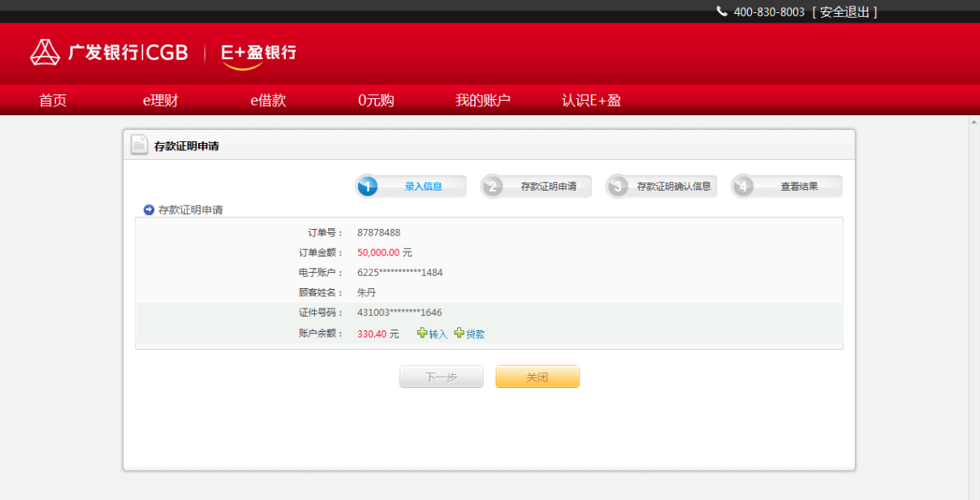
Task: Open the e理财 menu
Action: (x=161, y=101)
